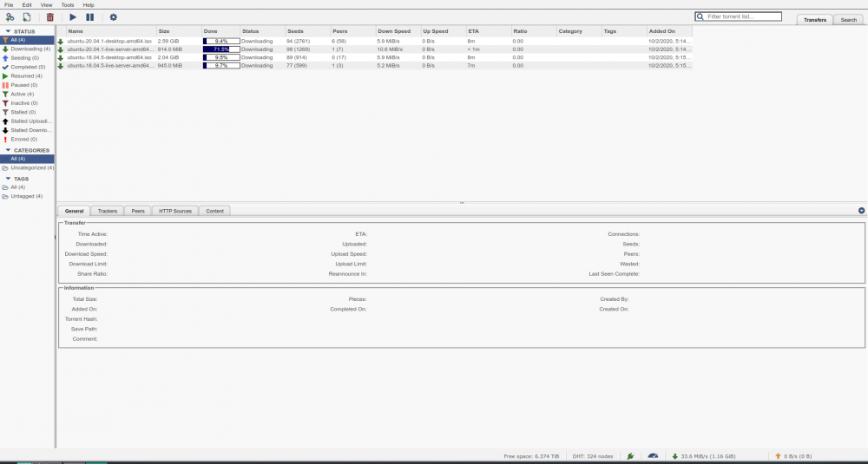The image size is (868, 464).
Task: Open the HTTP Sources details tab
Action: click(175, 211)
